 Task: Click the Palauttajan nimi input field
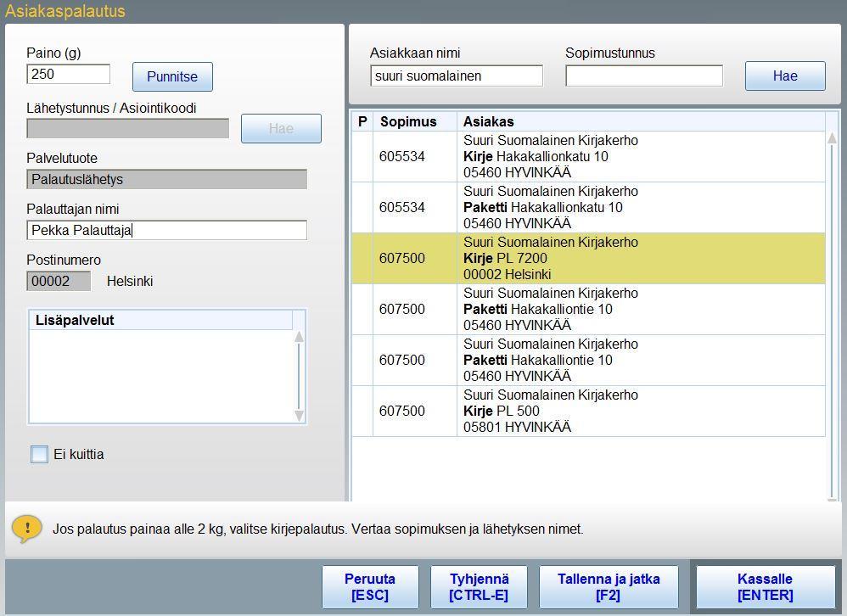(166, 230)
